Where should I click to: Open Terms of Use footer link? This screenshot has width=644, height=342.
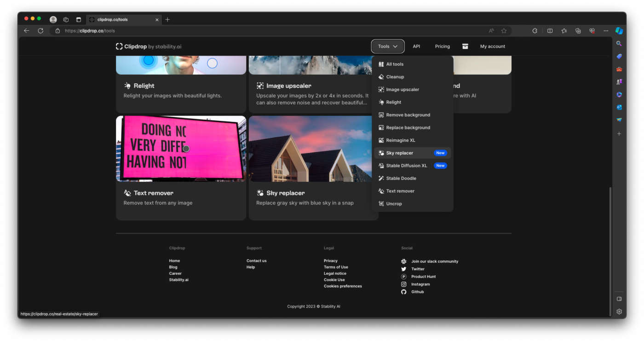click(336, 267)
